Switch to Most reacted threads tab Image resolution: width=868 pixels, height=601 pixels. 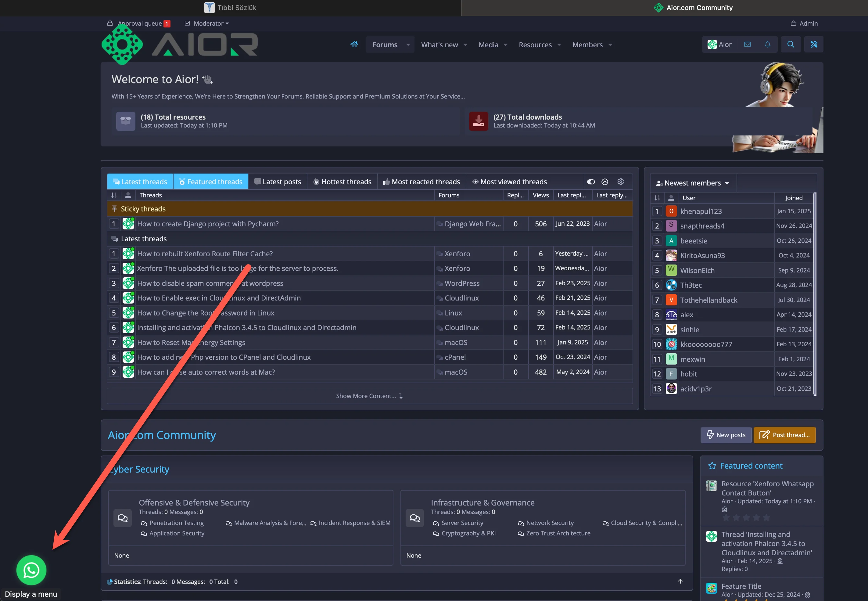tap(421, 182)
